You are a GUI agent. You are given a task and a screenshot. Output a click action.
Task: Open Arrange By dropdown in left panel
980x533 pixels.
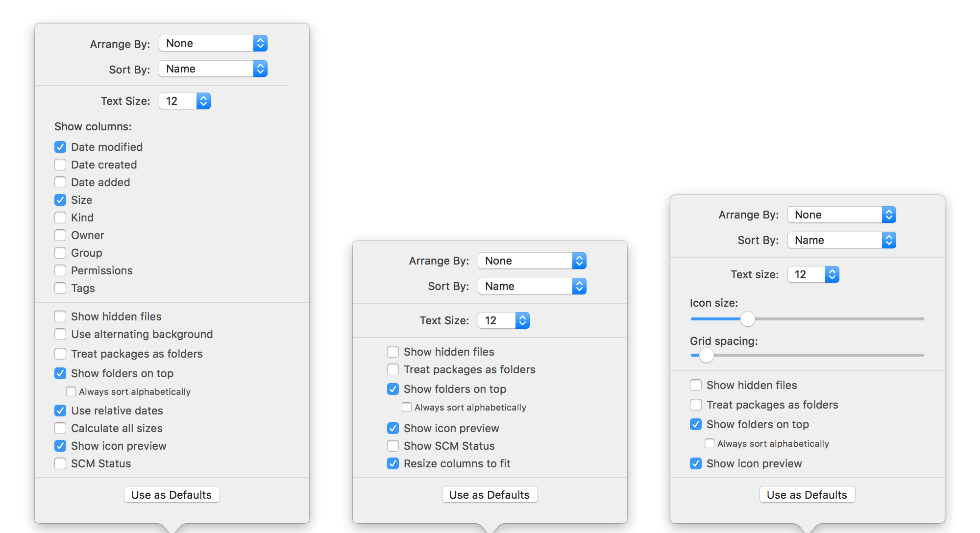coord(213,43)
